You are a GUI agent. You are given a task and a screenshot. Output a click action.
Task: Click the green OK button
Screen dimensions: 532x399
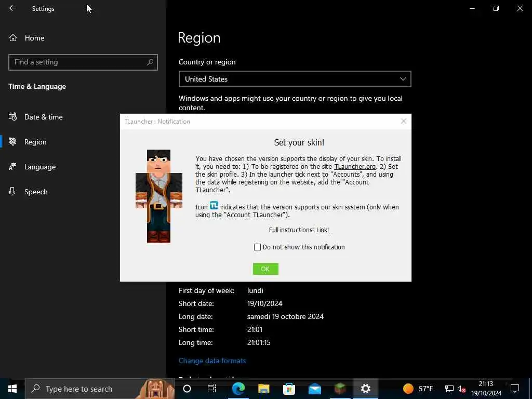point(265,269)
